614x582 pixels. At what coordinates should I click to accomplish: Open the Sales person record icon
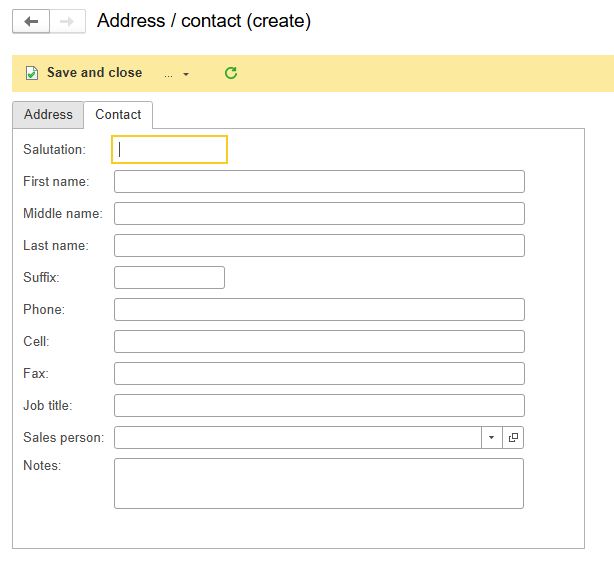[x=513, y=437]
